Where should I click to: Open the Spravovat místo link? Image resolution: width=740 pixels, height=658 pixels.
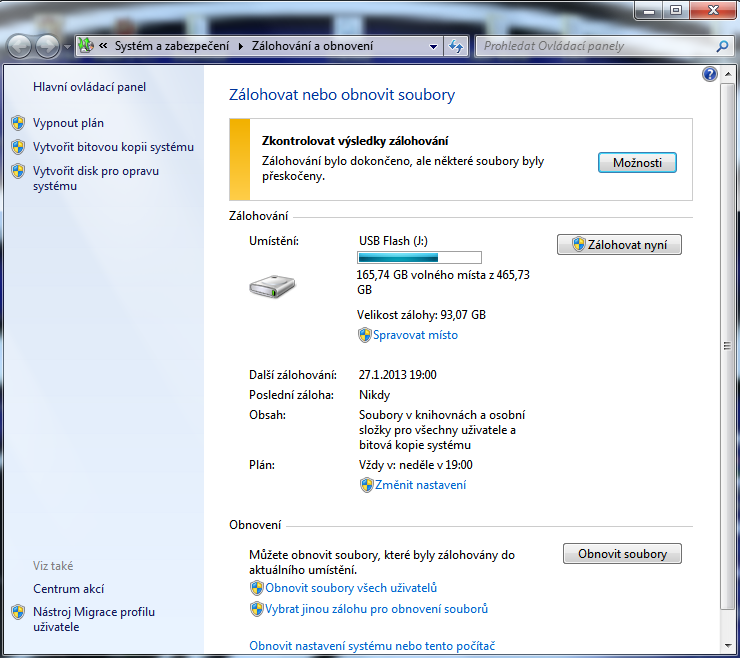[x=415, y=335]
